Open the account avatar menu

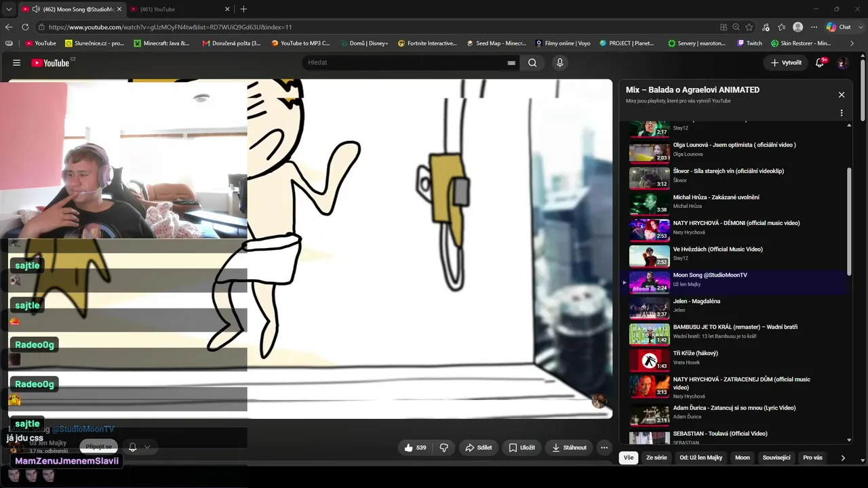842,62
